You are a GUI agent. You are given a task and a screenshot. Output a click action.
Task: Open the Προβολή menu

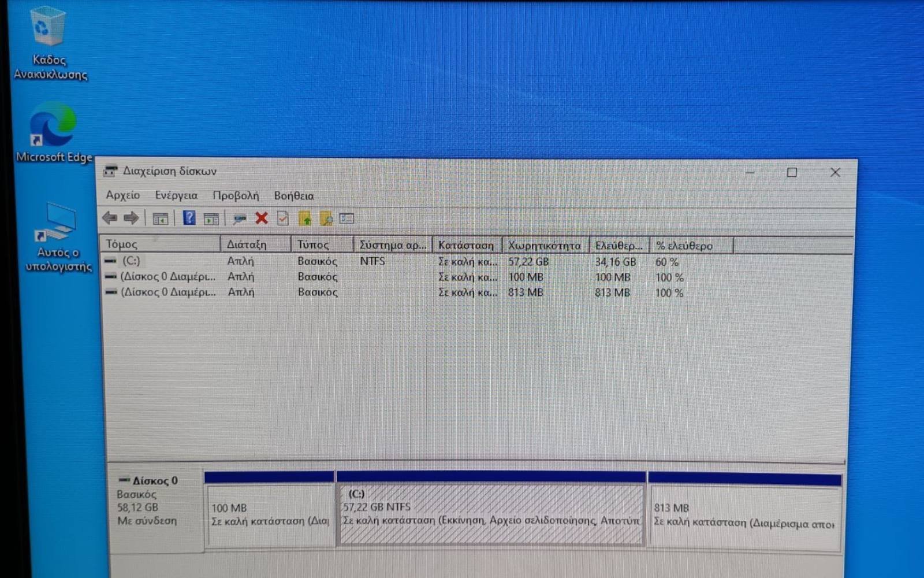236,195
